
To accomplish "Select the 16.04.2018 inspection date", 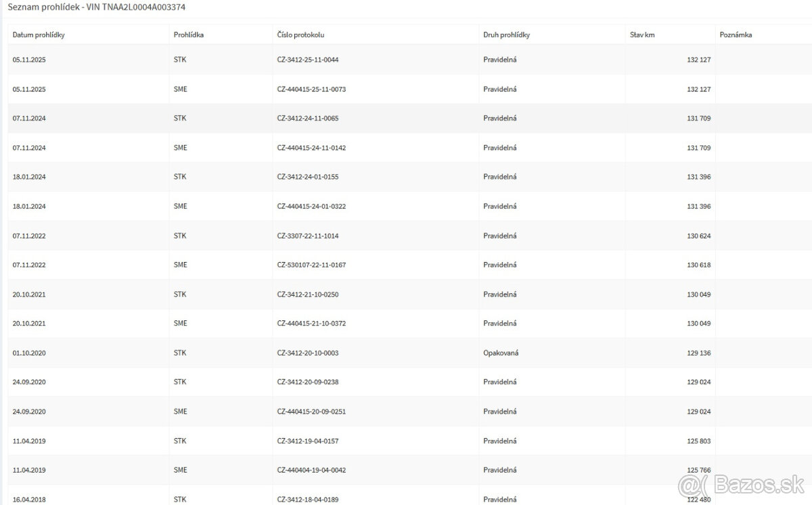I will pos(29,500).
